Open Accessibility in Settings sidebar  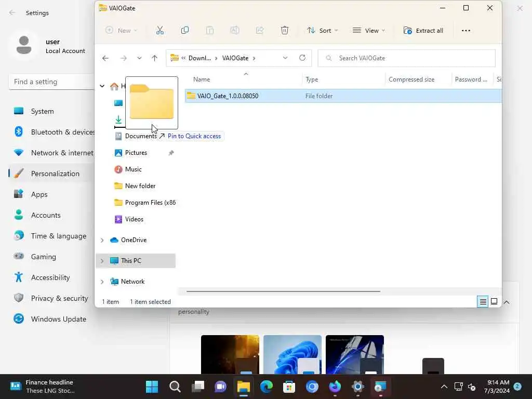point(50,277)
